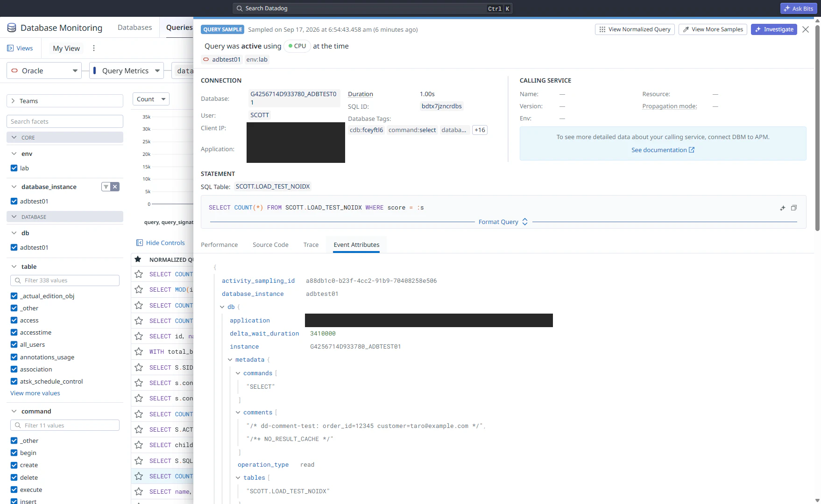Star the SELECT S.SQL query row
This screenshot has width=821, height=504.
(139, 461)
